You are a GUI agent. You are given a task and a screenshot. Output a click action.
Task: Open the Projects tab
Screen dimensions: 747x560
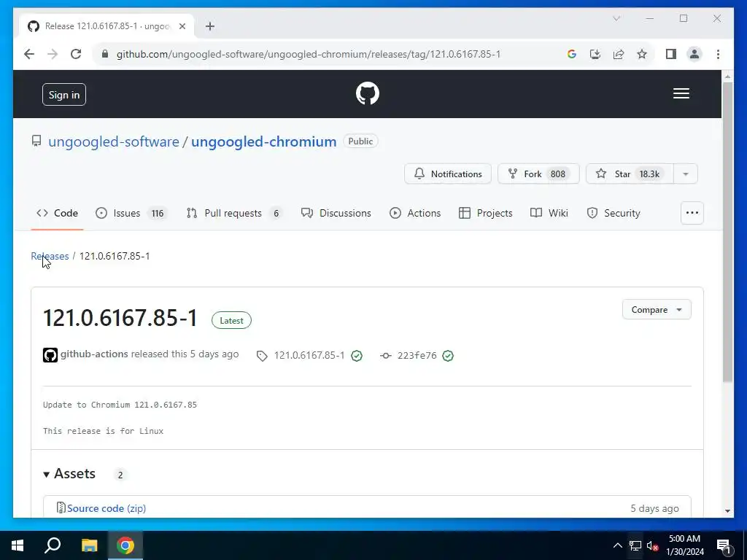tap(485, 214)
